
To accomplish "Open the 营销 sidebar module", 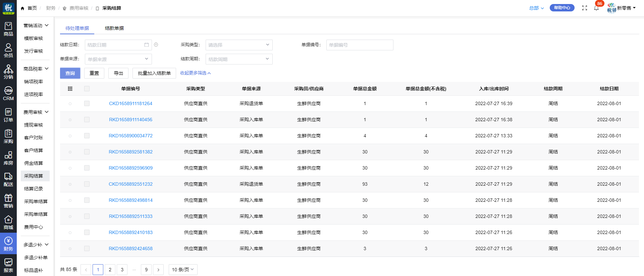I will coord(8,201).
